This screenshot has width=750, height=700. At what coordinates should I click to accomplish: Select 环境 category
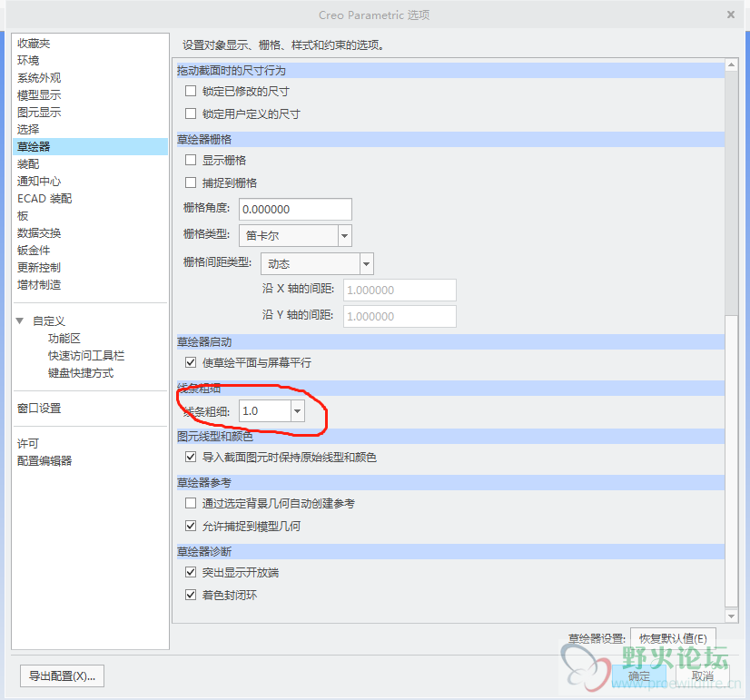pos(28,60)
